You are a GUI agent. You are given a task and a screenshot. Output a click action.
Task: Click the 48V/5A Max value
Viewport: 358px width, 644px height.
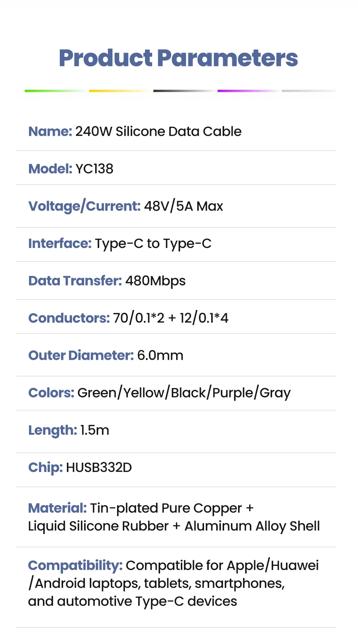pyautogui.click(x=183, y=206)
